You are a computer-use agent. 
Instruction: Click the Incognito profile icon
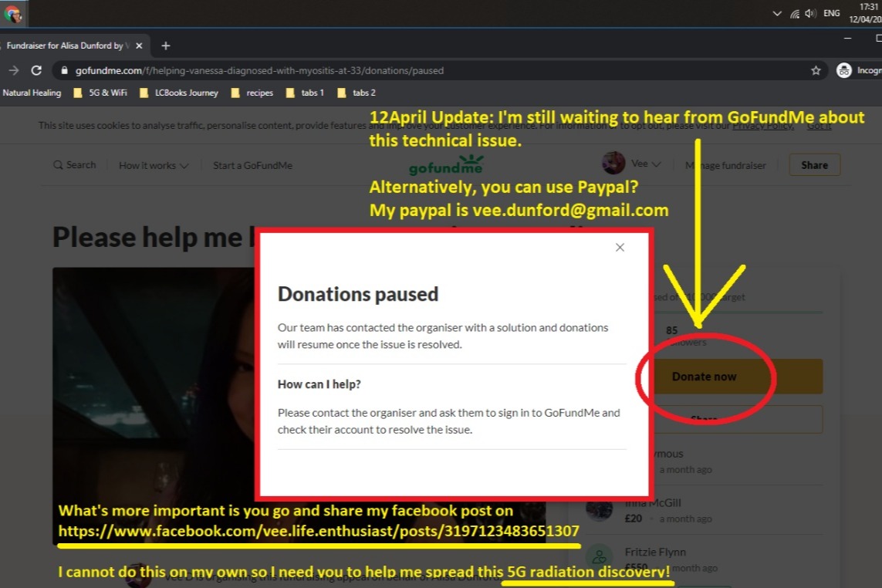844,70
